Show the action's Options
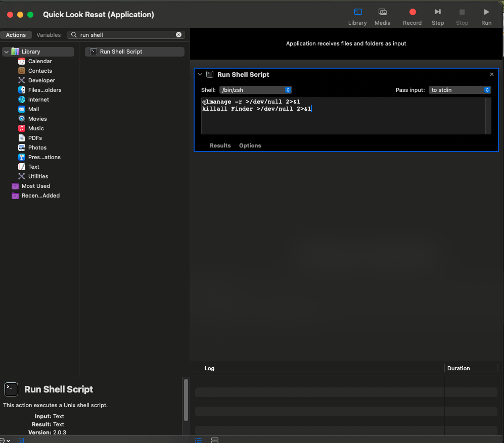 250,145
